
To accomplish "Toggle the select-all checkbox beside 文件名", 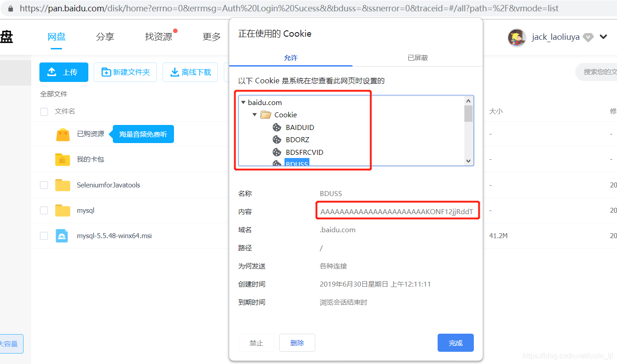I will 44,111.
